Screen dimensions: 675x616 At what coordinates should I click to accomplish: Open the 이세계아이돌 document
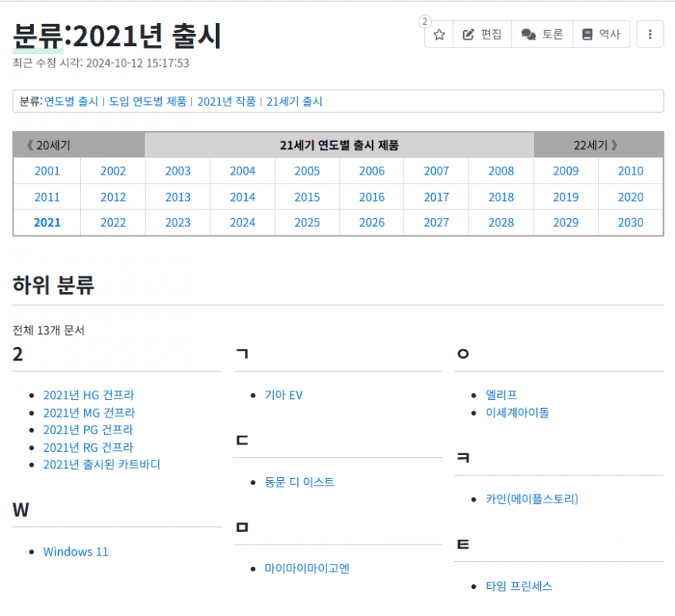[519, 412]
